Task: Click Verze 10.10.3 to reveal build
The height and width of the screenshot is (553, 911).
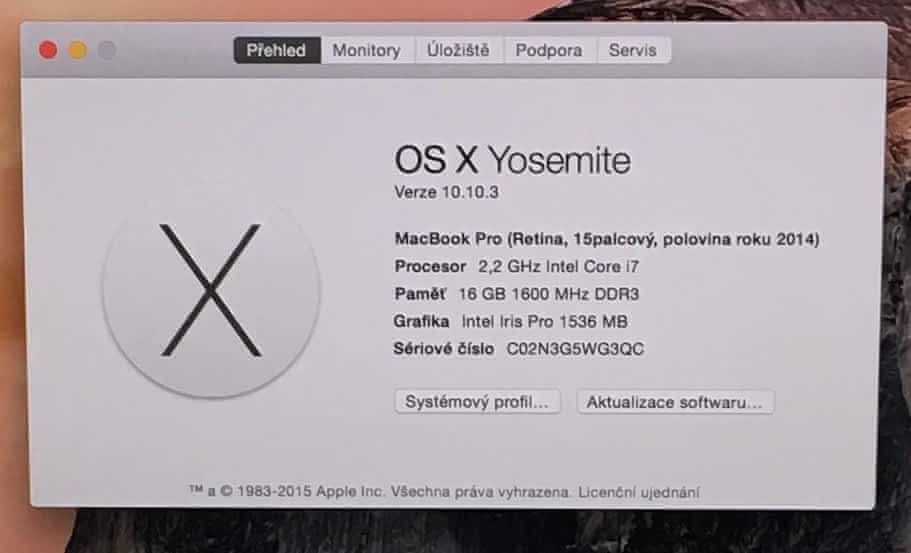Action: pos(446,192)
